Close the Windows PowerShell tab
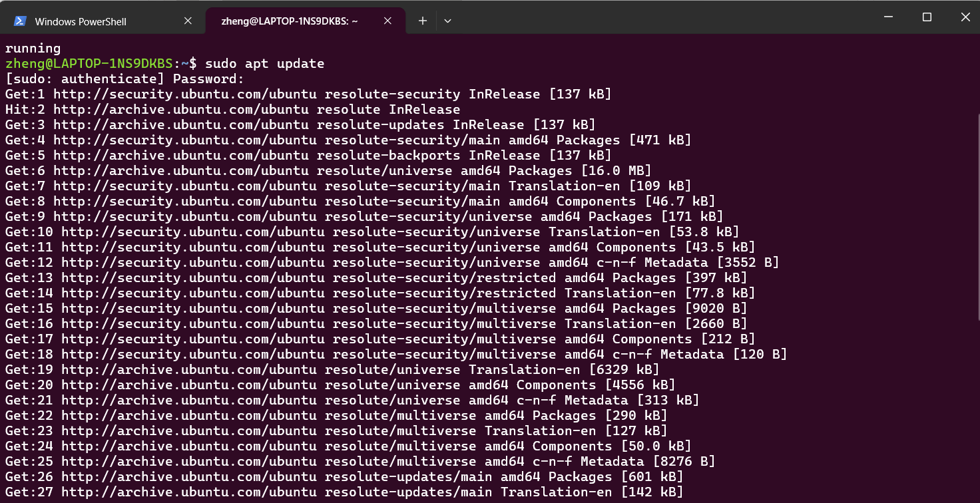980x503 pixels. point(188,21)
